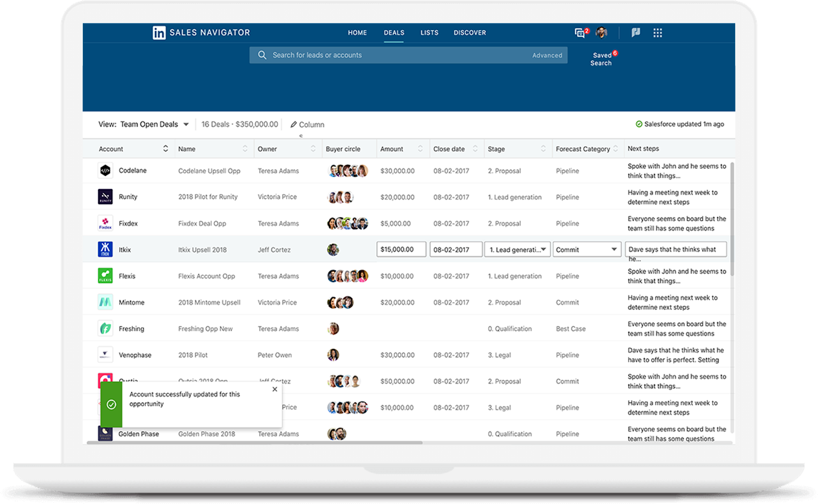The image size is (818, 504).
Task: Click owner Jeff Cortez in Itkix row
Action: 274,250
